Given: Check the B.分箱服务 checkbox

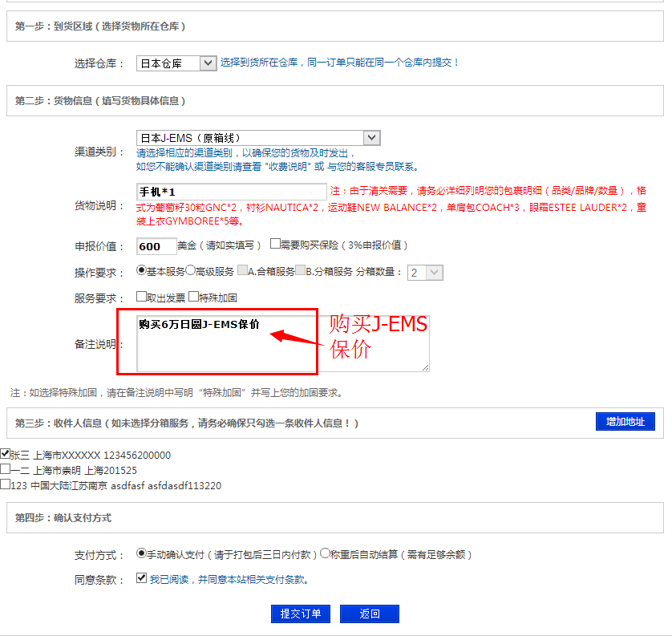Looking at the screenshot, I should pyautogui.click(x=301, y=271).
